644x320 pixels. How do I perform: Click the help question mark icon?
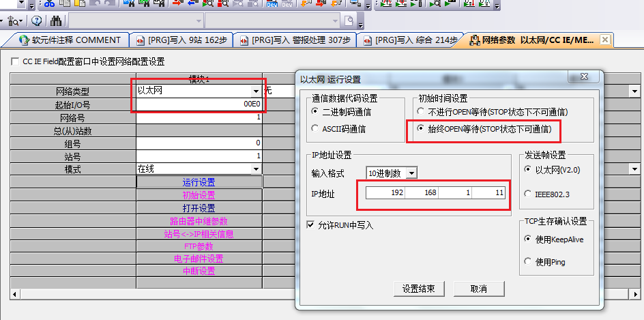click(x=36, y=20)
